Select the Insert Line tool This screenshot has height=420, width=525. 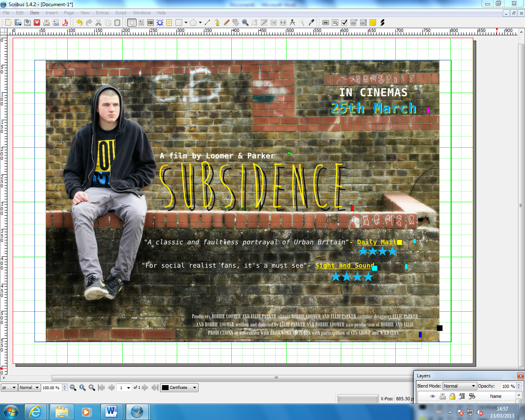point(208,23)
